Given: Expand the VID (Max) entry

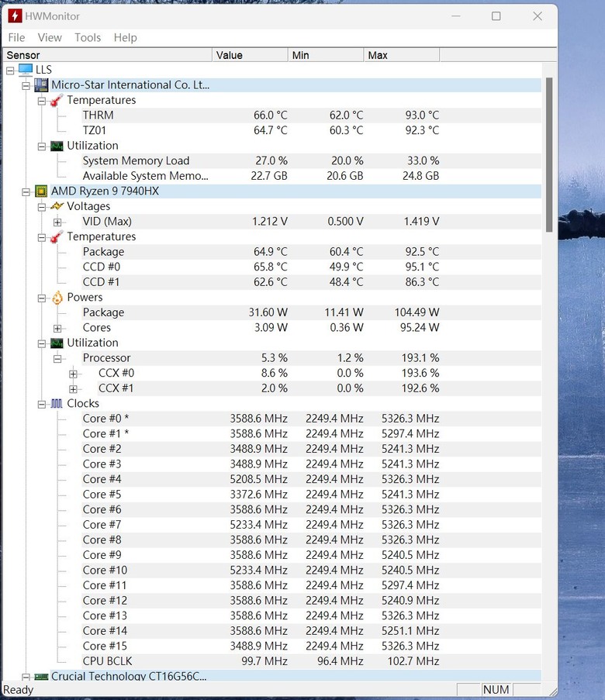Looking at the screenshot, I should tap(57, 222).
